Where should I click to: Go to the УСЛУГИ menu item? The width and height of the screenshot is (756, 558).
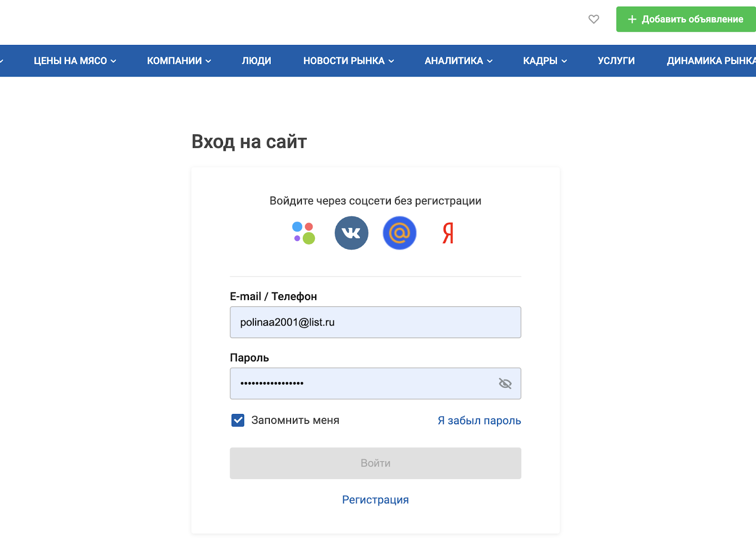point(616,61)
